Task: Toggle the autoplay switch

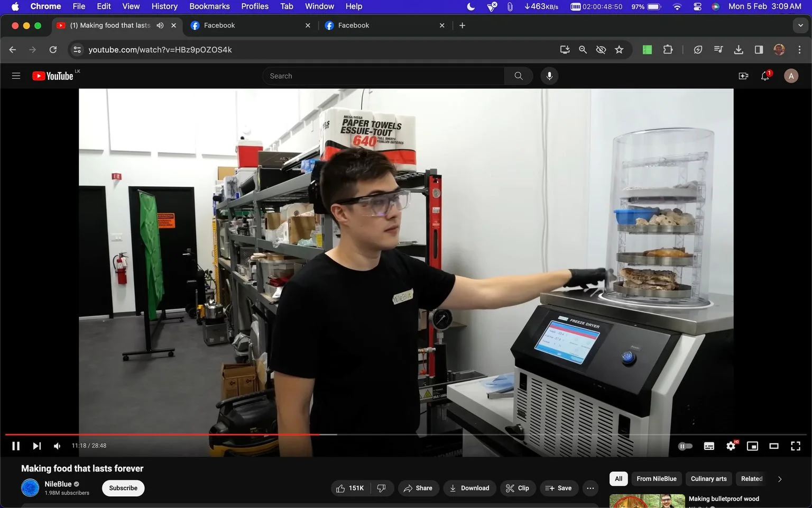Action: pos(685,446)
